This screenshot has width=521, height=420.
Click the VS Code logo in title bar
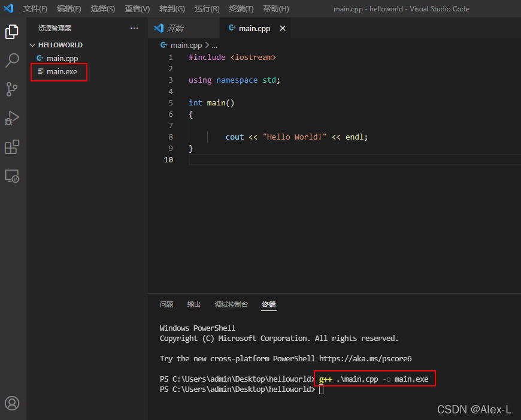[x=9, y=8]
